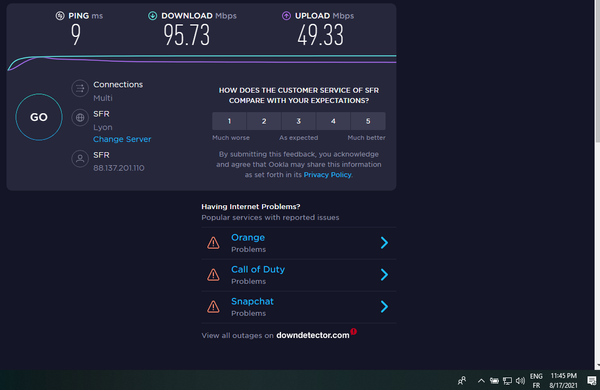Viewport: 600px width, 390px height.
Task: Open the clock showing 11:45 PM
Action: click(x=564, y=380)
